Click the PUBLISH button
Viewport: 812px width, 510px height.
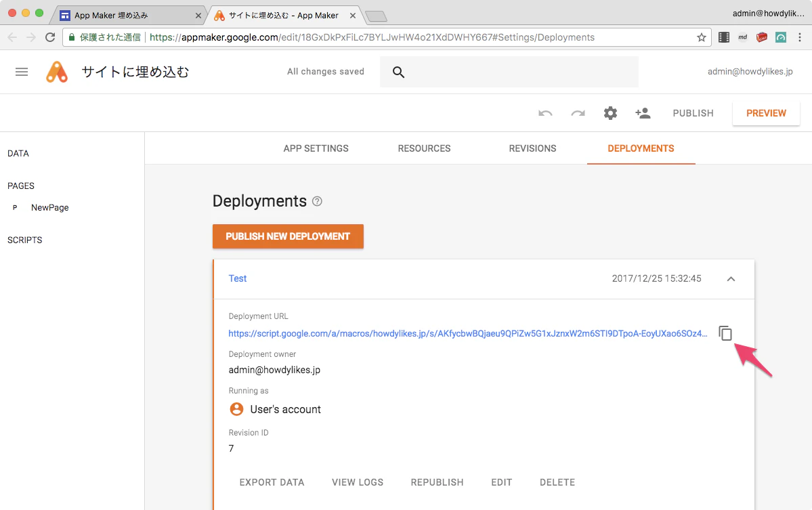click(x=693, y=113)
